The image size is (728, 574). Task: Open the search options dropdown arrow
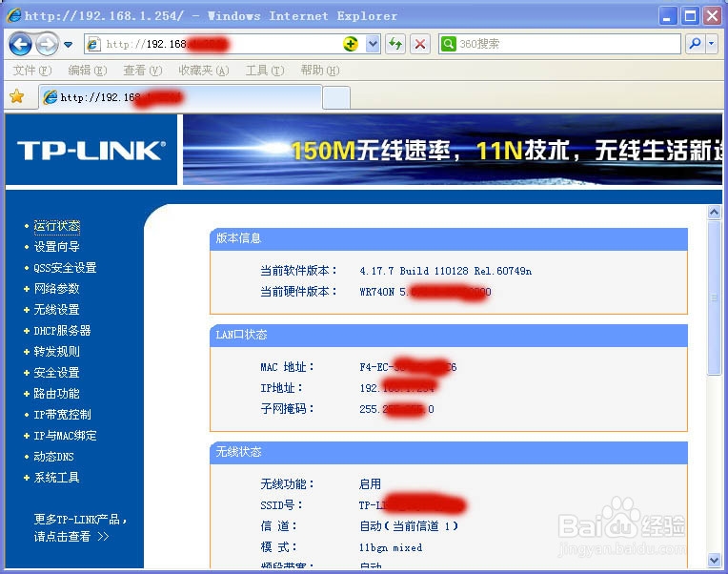tap(711, 44)
